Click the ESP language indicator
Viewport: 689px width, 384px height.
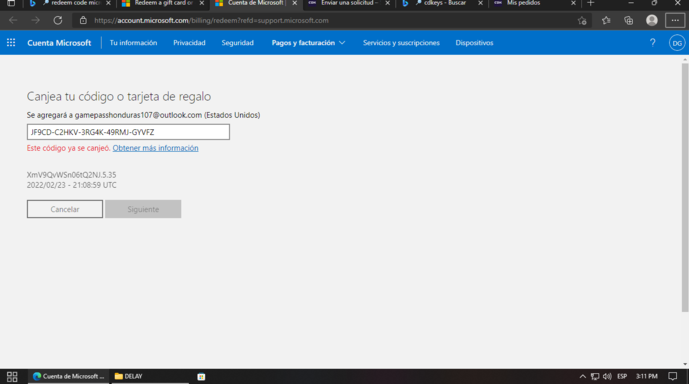[x=622, y=377]
